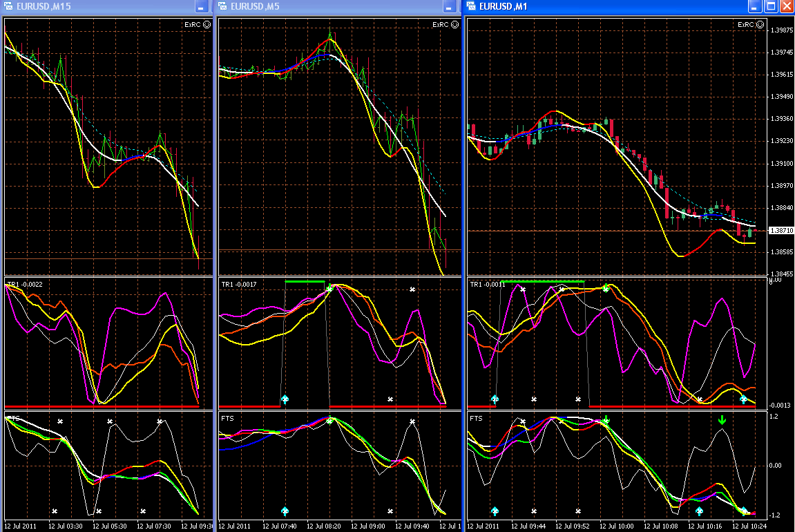Viewport: 795px width, 532px height.
Task: Click the 1.39615 price level on the axis
Action: 781,75
